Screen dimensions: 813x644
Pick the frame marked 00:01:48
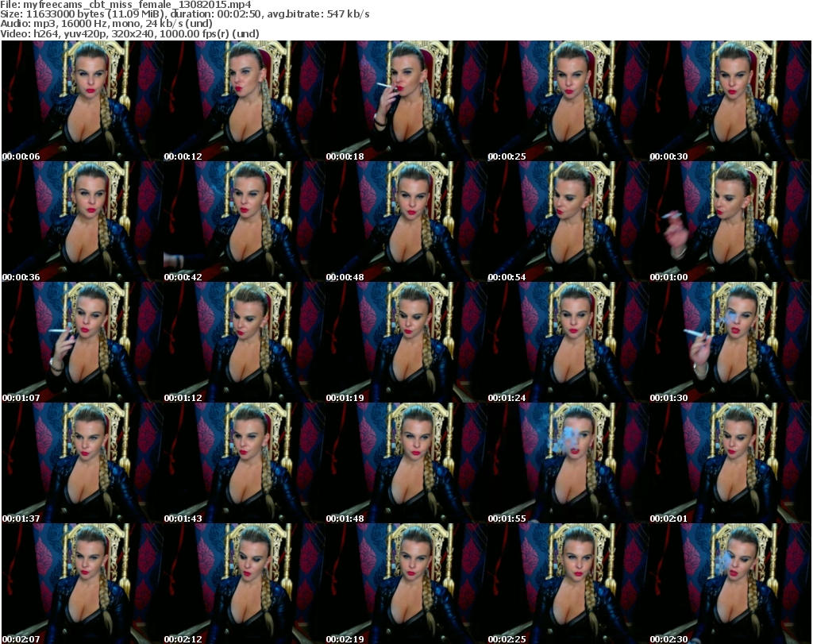(406, 463)
